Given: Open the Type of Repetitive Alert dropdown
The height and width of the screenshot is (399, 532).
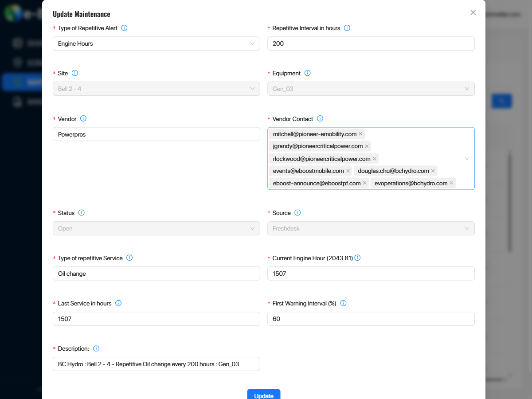Looking at the screenshot, I should tap(156, 43).
